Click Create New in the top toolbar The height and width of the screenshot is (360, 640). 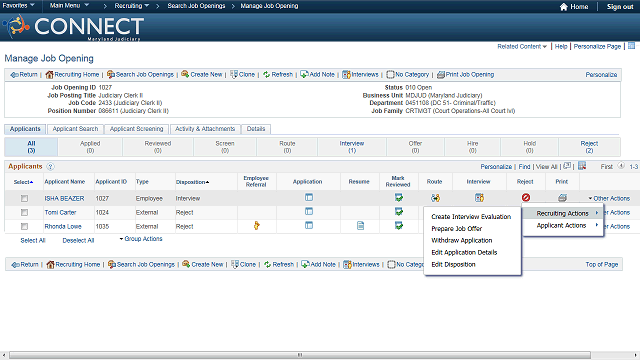pyautogui.click(x=202, y=75)
